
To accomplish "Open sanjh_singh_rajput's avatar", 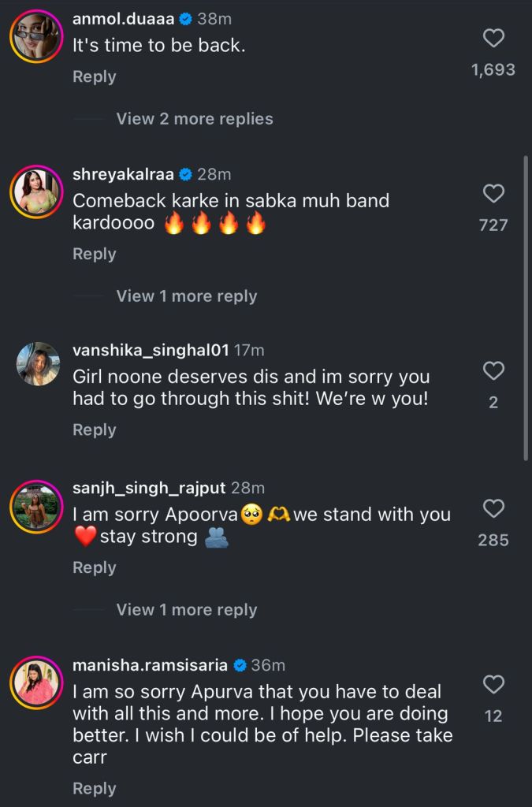I will pyautogui.click(x=36, y=506).
